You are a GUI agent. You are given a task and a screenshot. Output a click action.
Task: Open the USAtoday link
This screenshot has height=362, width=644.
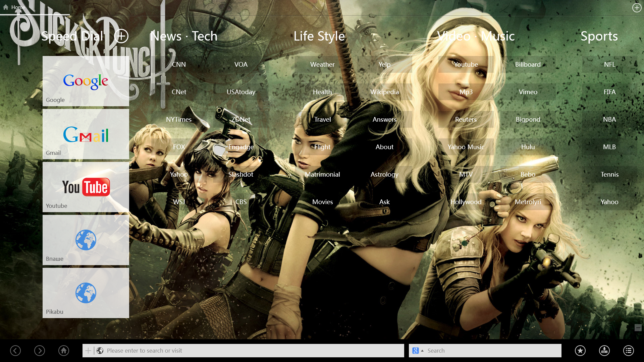(241, 92)
